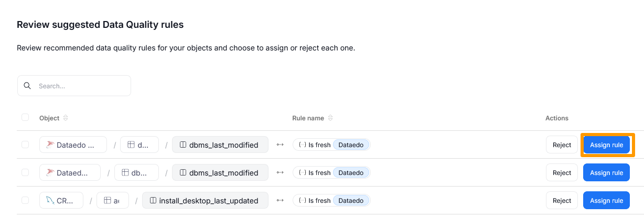
Task: Check the second row's checkbox
Action: 25,172
